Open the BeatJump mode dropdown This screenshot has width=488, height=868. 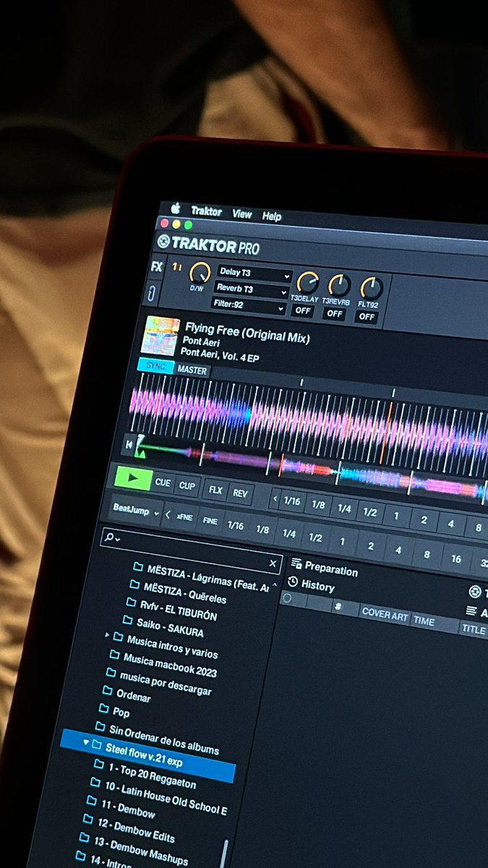pos(135,511)
